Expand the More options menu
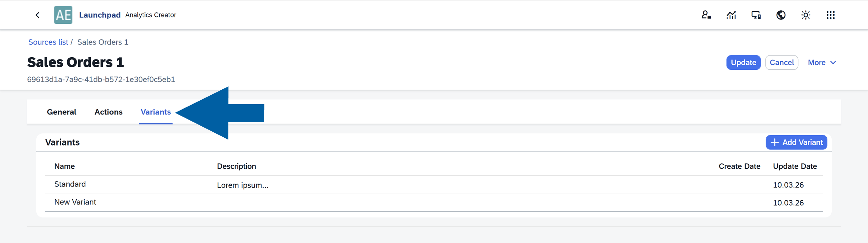The width and height of the screenshot is (868, 243). pyautogui.click(x=817, y=62)
